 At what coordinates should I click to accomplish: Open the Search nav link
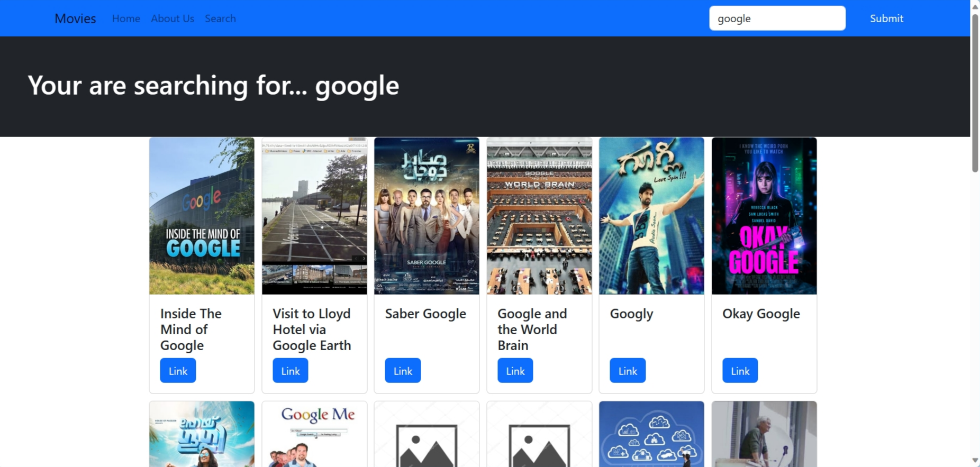coord(220,19)
